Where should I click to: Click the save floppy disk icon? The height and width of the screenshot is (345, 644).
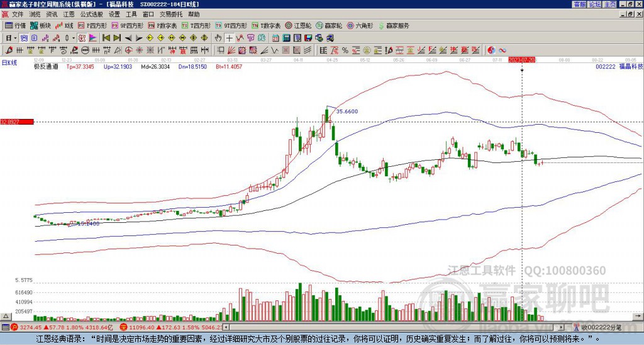(x=308, y=38)
